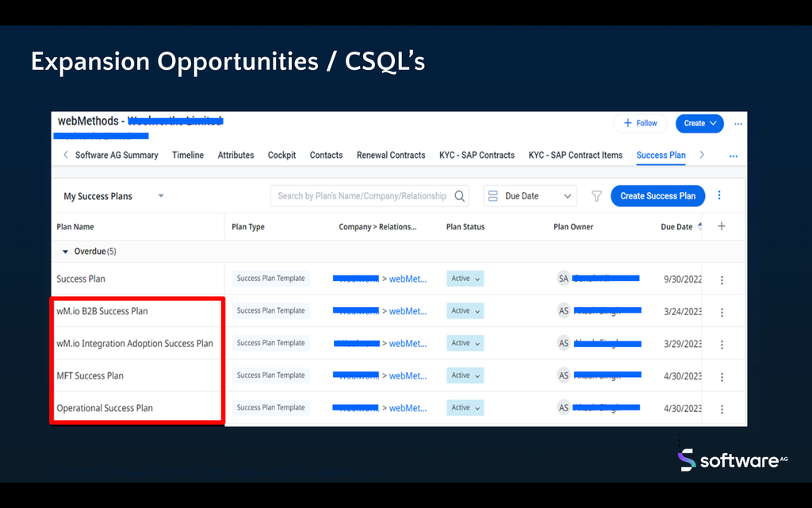Image resolution: width=812 pixels, height=508 pixels.
Task: Open the Timeline tab
Action: coord(188,155)
